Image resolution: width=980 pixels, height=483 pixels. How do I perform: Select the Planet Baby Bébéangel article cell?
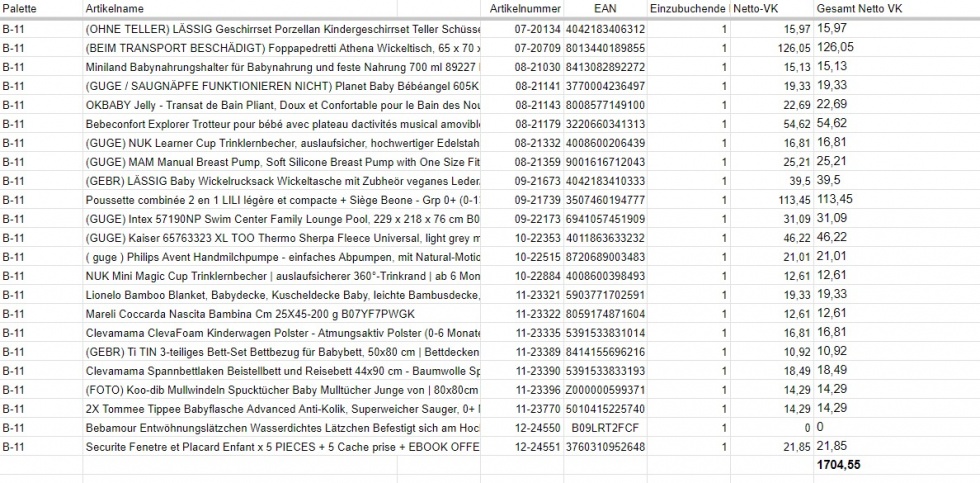282,86
